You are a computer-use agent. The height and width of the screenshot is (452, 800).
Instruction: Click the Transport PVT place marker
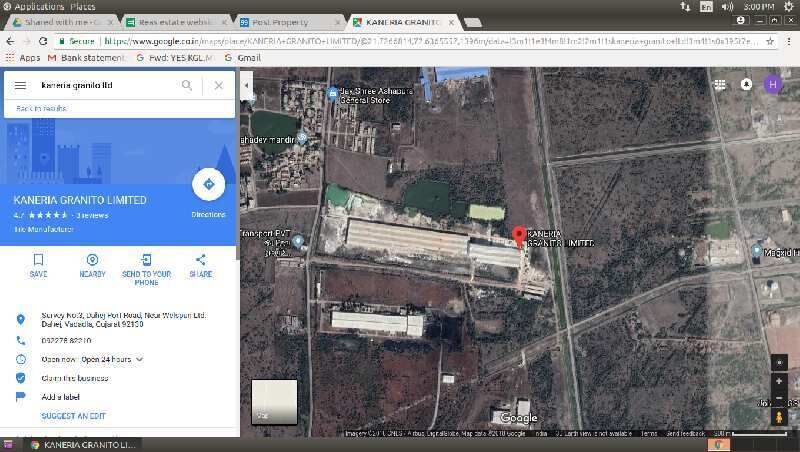(298, 240)
